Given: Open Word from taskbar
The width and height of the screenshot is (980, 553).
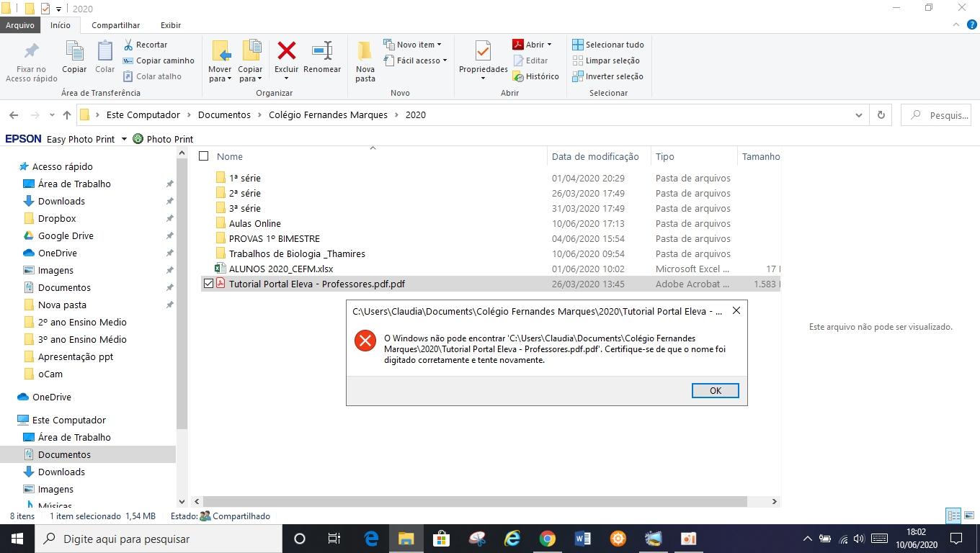Looking at the screenshot, I should click(583, 539).
